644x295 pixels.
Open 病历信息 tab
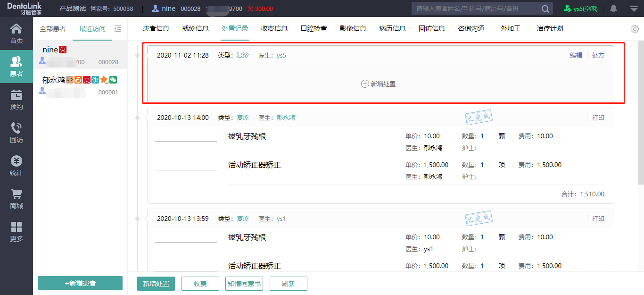[x=392, y=28]
